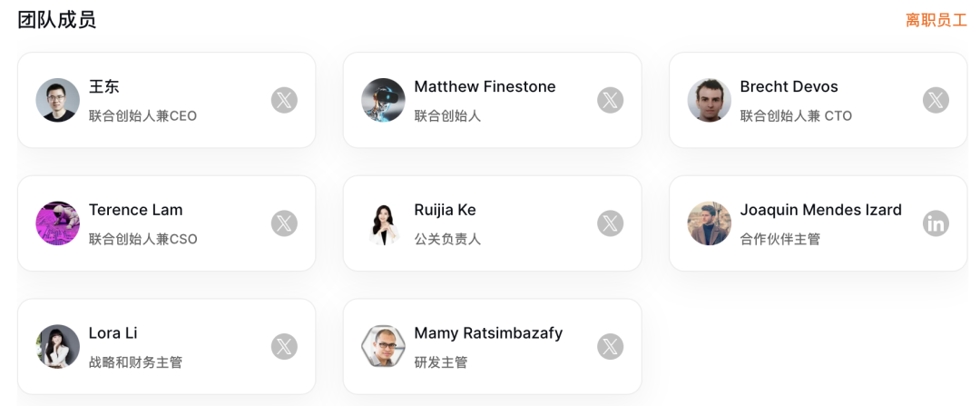Screen dimensions: 980x406
Task: Select the Brecht Devos name text
Action: (789, 87)
